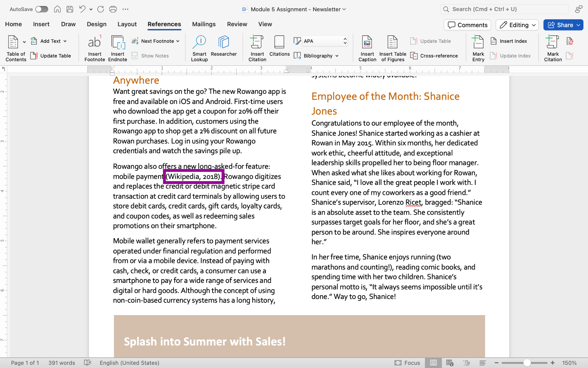
Task: Switch to the Draw tab
Action: tap(68, 24)
